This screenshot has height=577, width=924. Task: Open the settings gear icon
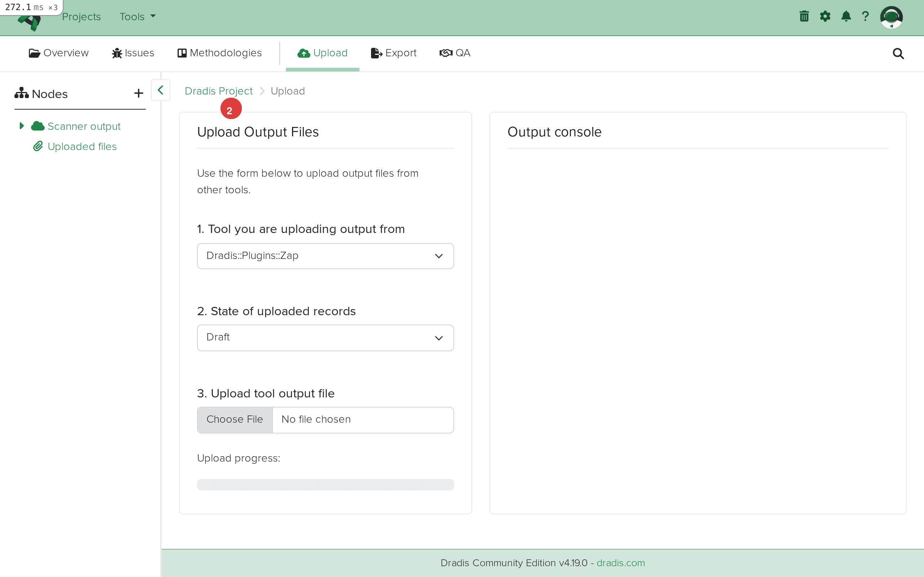(825, 17)
